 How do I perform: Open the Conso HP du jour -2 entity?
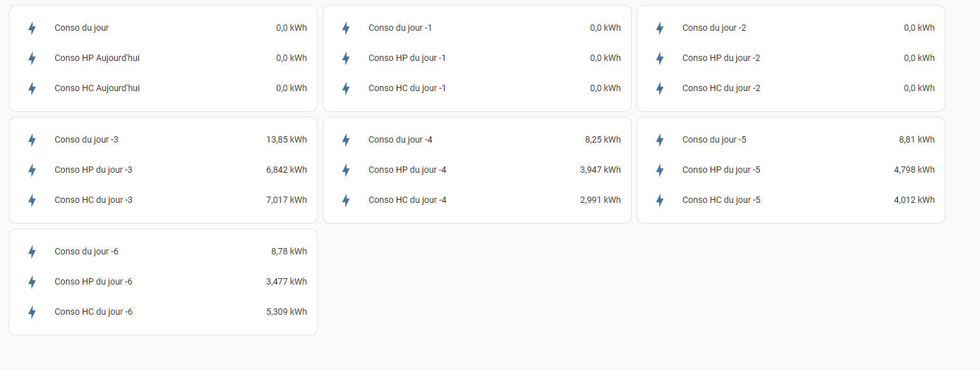(791, 58)
